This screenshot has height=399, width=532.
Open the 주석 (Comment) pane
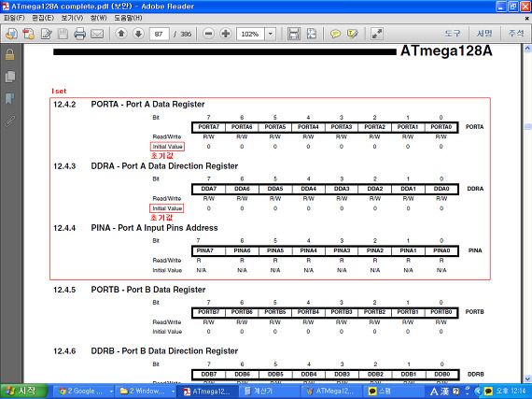pyautogui.click(x=516, y=34)
